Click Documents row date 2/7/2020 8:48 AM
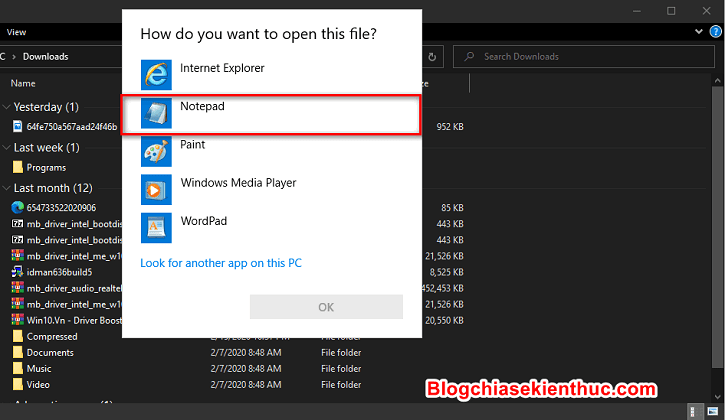The width and height of the screenshot is (725, 420). tap(246, 353)
